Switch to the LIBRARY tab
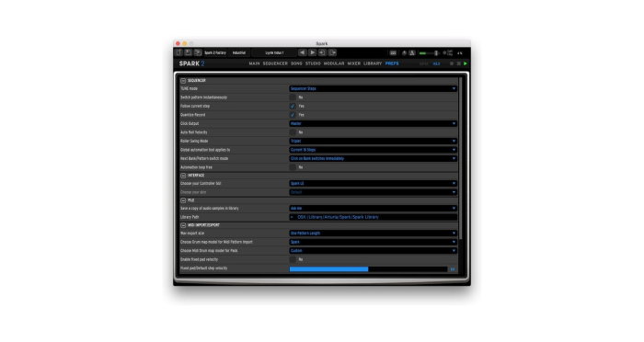This screenshot has width=644, height=342. click(373, 63)
